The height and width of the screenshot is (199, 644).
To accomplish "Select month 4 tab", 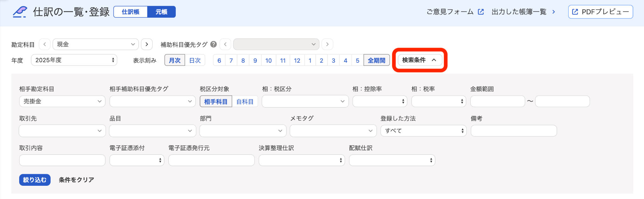I will 346,60.
